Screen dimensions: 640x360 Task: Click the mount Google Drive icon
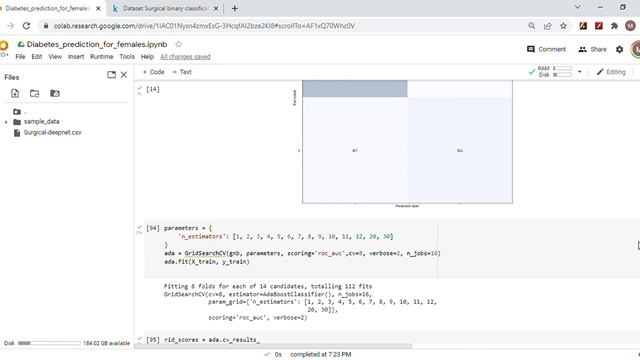point(55,93)
